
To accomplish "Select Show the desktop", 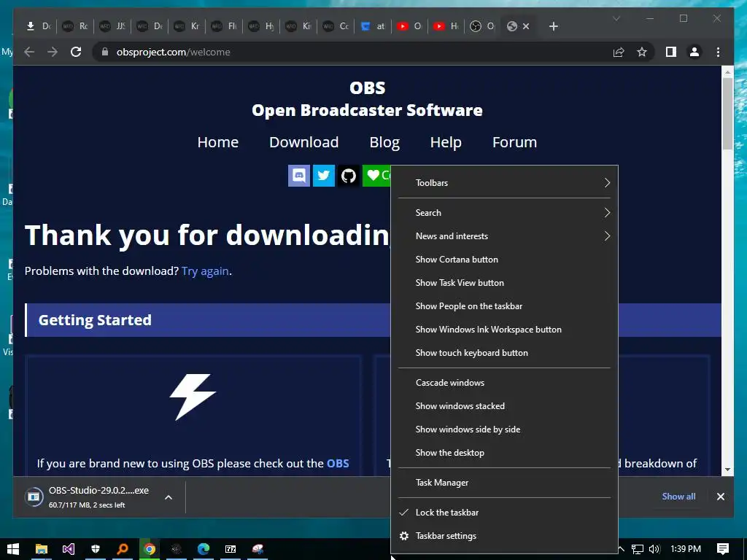I will tap(505, 453).
